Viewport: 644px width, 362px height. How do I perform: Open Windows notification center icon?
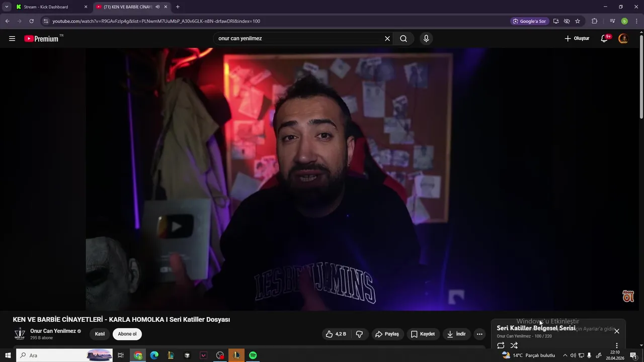tap(633, 355)
